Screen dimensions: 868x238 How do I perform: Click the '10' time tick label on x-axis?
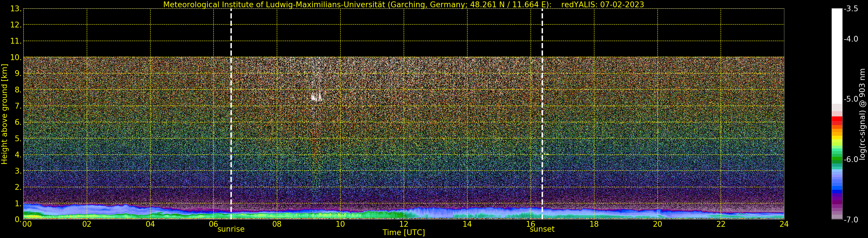tap(340, 224)
